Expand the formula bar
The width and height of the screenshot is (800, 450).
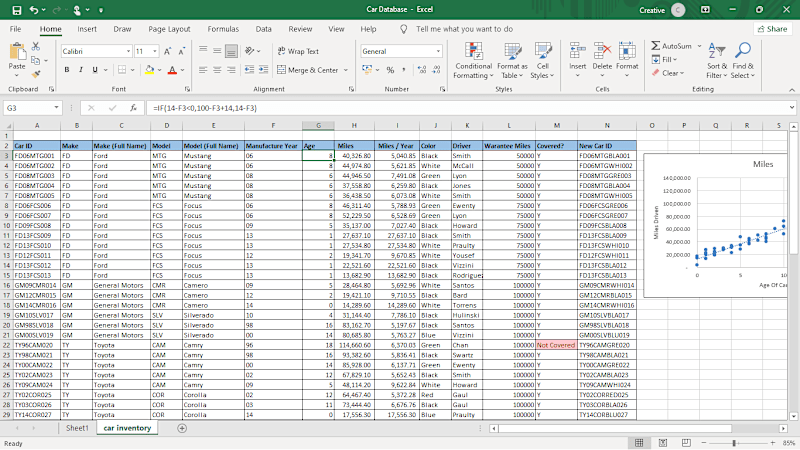[791, 108]
